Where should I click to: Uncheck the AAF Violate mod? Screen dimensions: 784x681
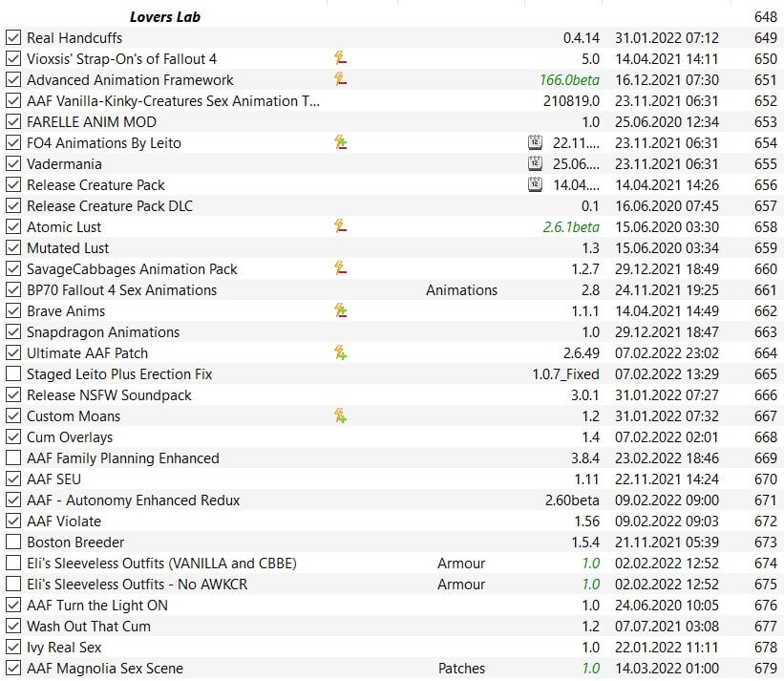tap(13, 521)
